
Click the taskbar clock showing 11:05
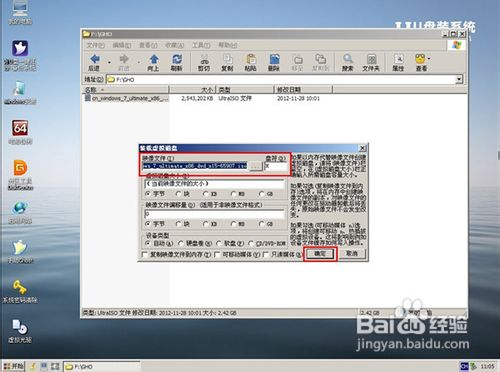pyautogui.click(x=487, y=366)
